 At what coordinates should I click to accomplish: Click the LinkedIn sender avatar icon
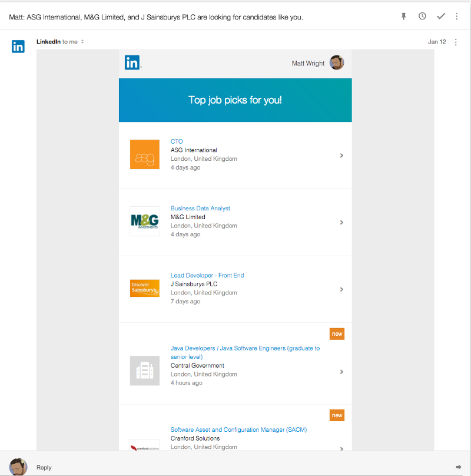point(18,47)
